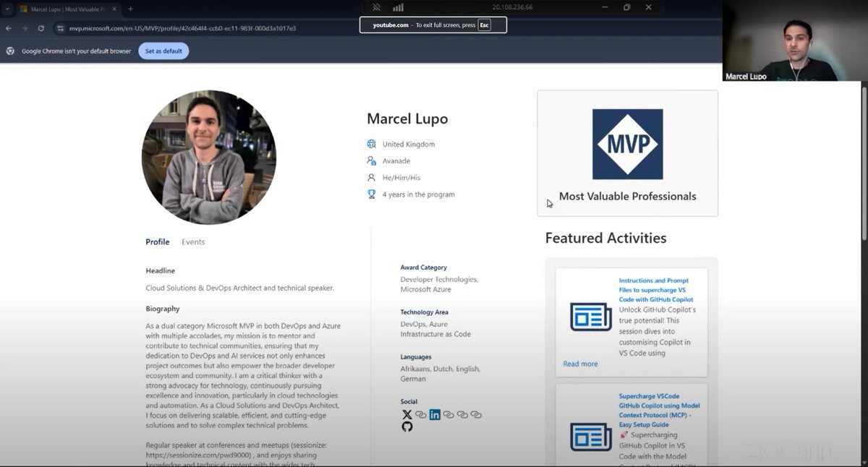Click the signal bars icon in remote toolbar
Screen dimensions: 868x467
coord(398,7)
